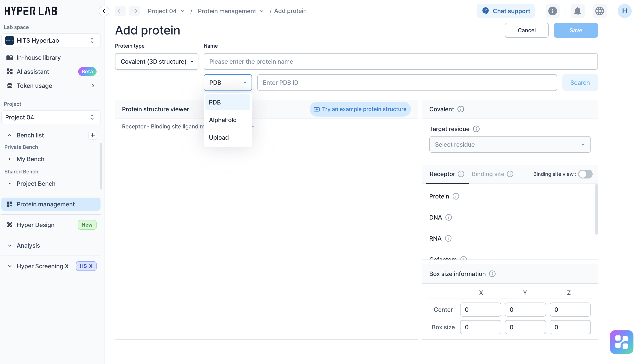Open the language globe icon
The width and height of the screenshot is (644, 364).
pyautogui.click(x=599, y=11)
